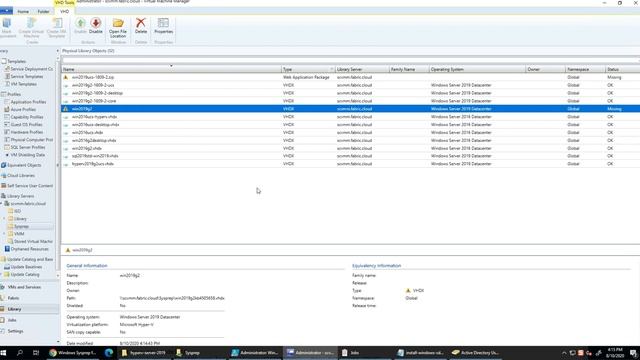This screenshot has height=360, width=640.
Task: Select Cloud Libraries node
Action: pos(18,176)
